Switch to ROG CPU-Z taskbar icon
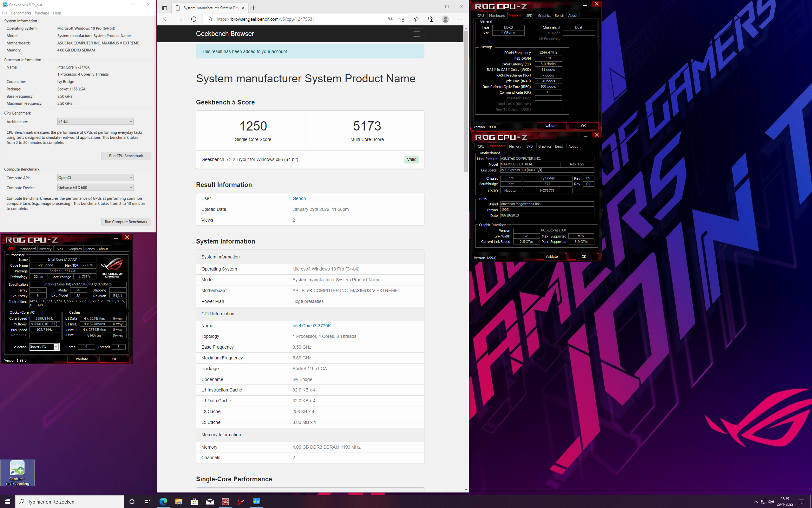This screenshot has height=508, width=812. [x=226, y=502]
